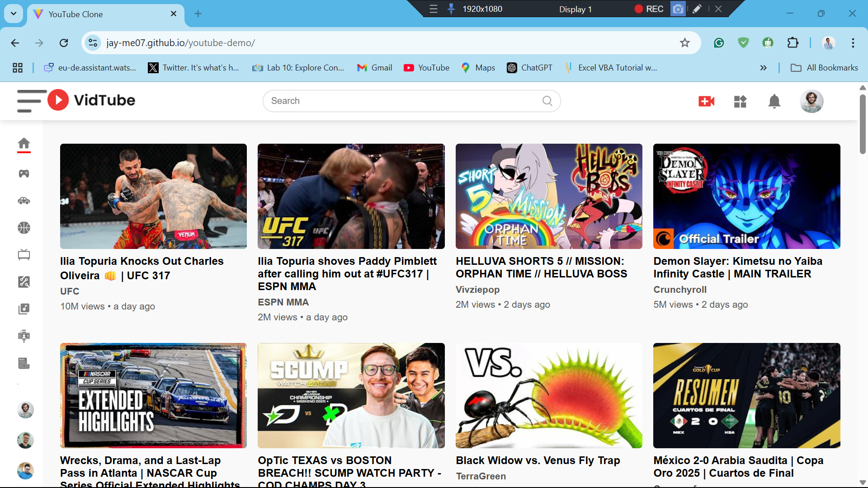The image size is (868, 488).
Task: Click title 'Ilia Topuria Knocks Out Charles Oliveira'
Action: coord(142,268)
